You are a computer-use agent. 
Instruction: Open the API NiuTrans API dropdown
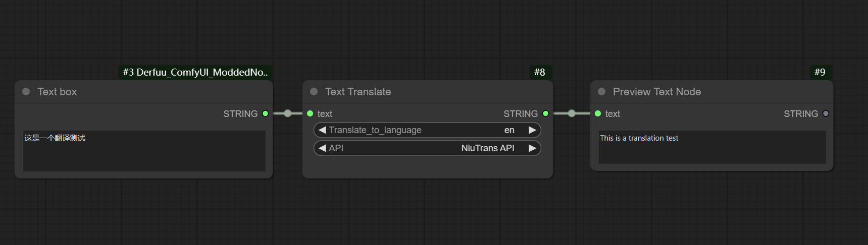[x=427, y=148]
